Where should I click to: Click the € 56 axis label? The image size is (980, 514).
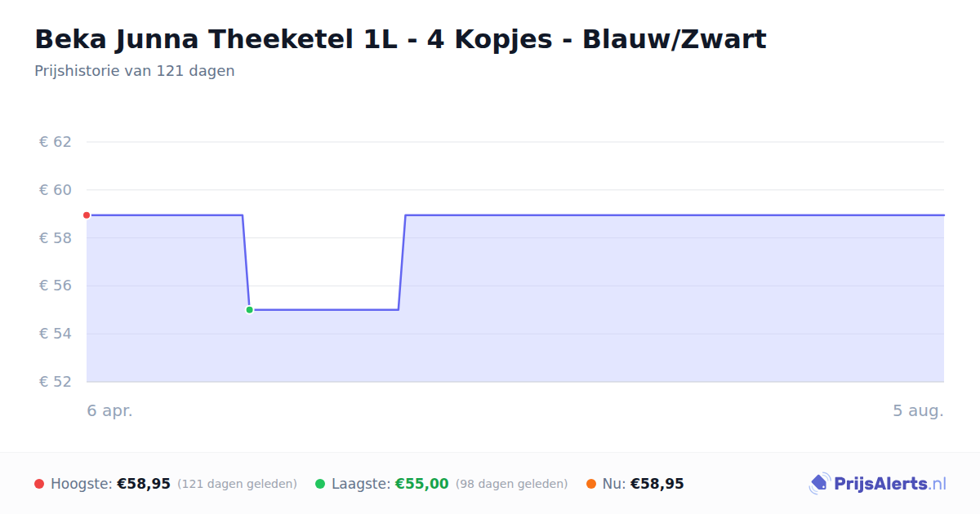click(x=56, y=286)
